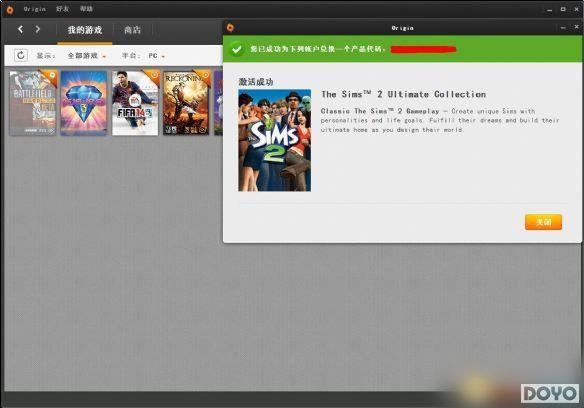The height and width of the screenshot is (408, 584).
Task: Select the Bejeweled 3 game tile
Action: (x=84, y=103)
